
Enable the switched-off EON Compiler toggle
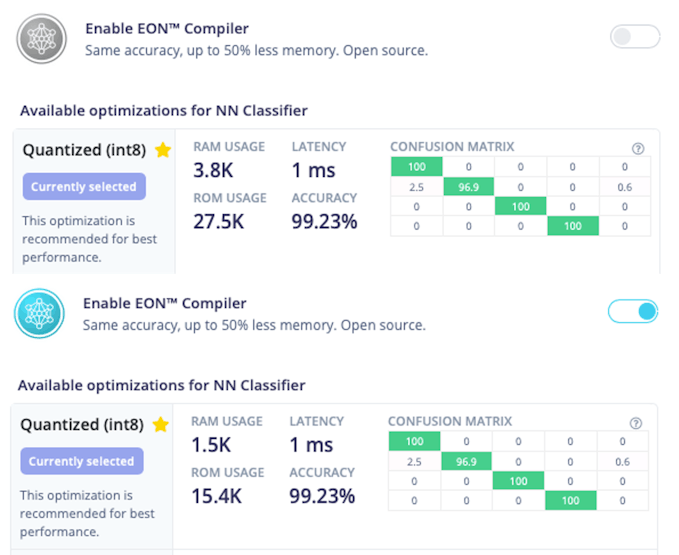click(x=635, y=38)
